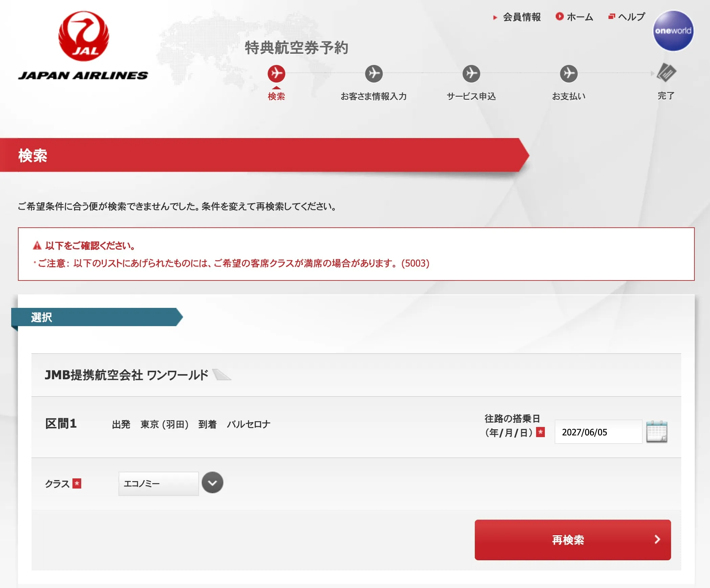Click the お支払い step airplane icon

point(569,73)
